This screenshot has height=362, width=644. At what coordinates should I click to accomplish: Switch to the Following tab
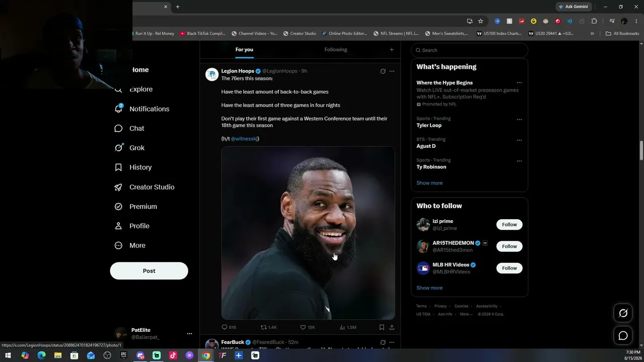coord(336,50)
